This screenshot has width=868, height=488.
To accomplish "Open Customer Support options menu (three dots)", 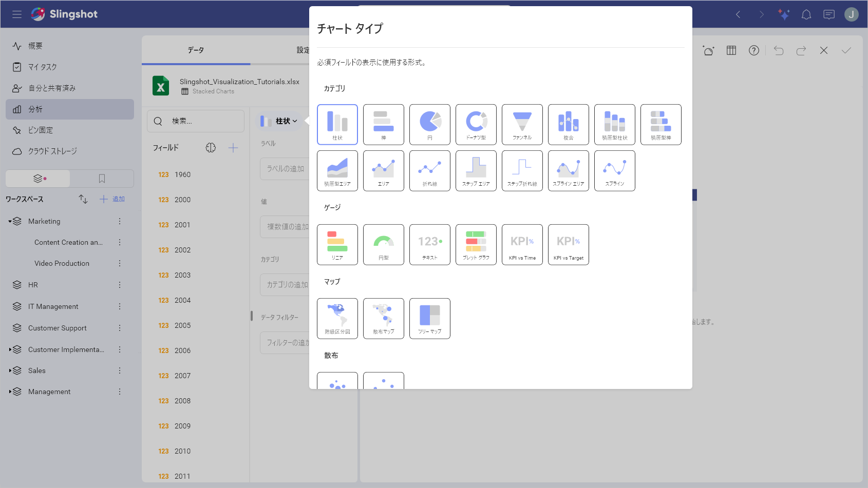I will click(x=120, y=328).
